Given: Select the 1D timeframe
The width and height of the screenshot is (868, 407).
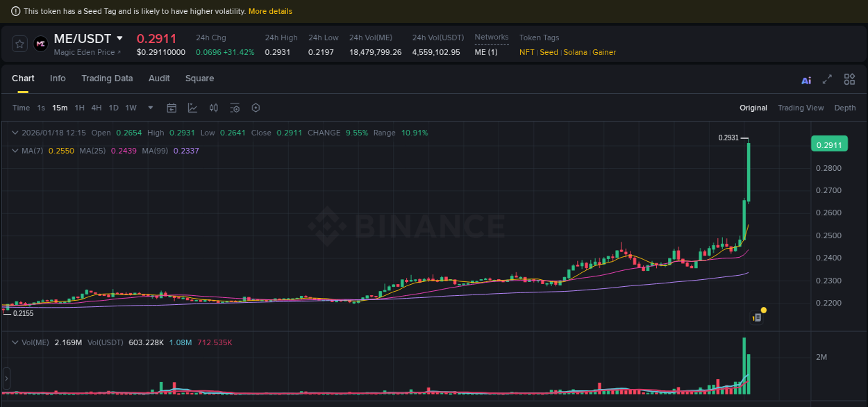Looking at the screenshot, I should tap(113, 108).
